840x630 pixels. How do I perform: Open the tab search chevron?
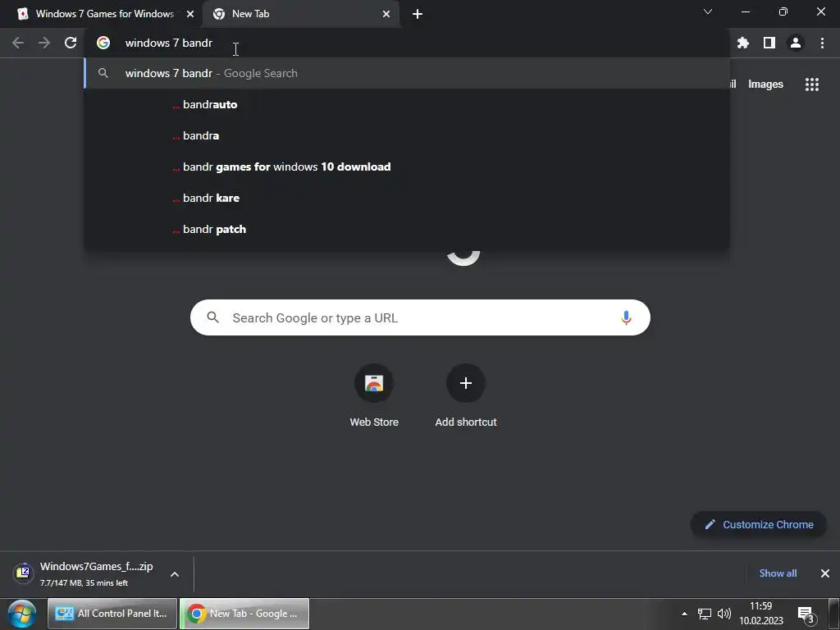[708, 11]
